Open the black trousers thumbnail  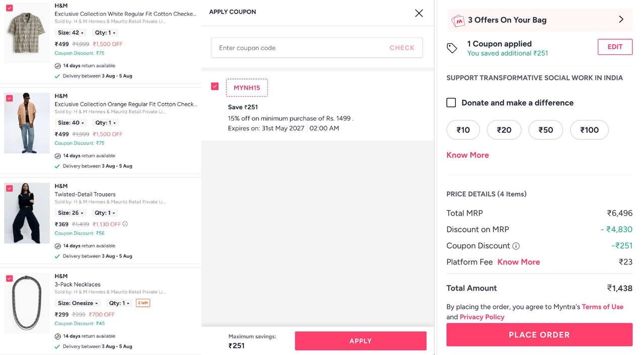(27, 213)
